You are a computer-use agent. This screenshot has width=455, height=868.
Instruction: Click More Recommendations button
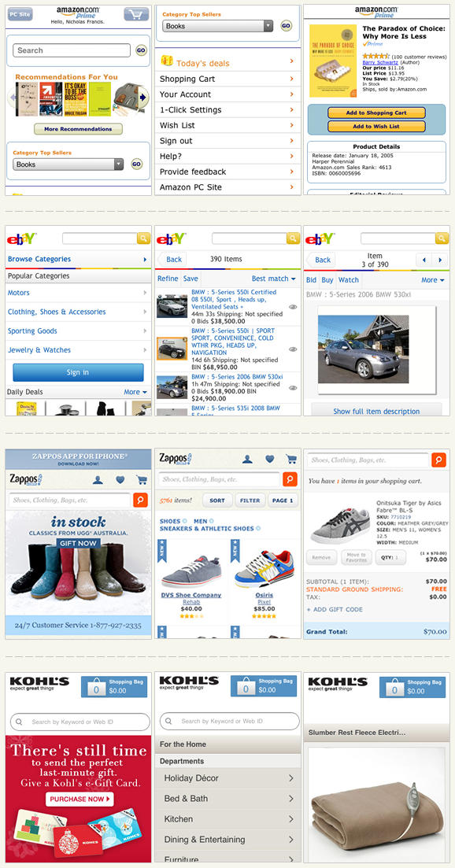pyautogui.click(x=78, y=129)
